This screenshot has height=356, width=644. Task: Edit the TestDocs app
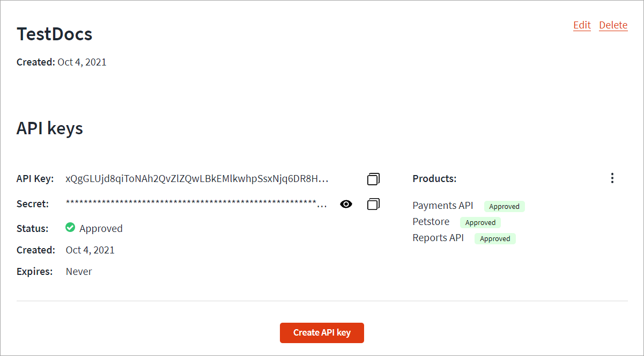tap(582, 25)
